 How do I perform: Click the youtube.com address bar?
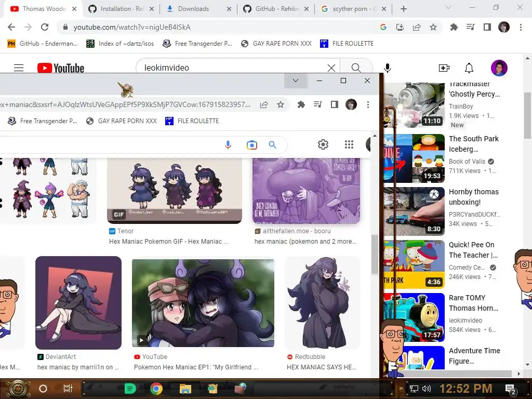click(x=217, y=27)
